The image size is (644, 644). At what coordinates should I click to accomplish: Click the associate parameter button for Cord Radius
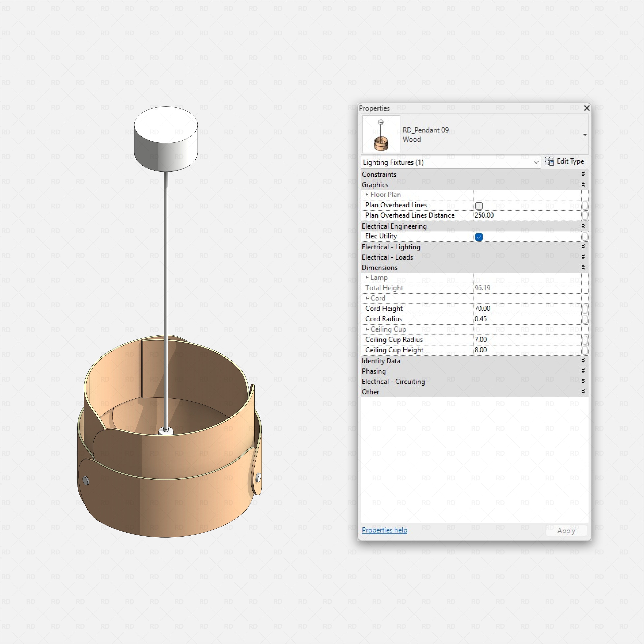pyautogui.click(x=585, y=319)
